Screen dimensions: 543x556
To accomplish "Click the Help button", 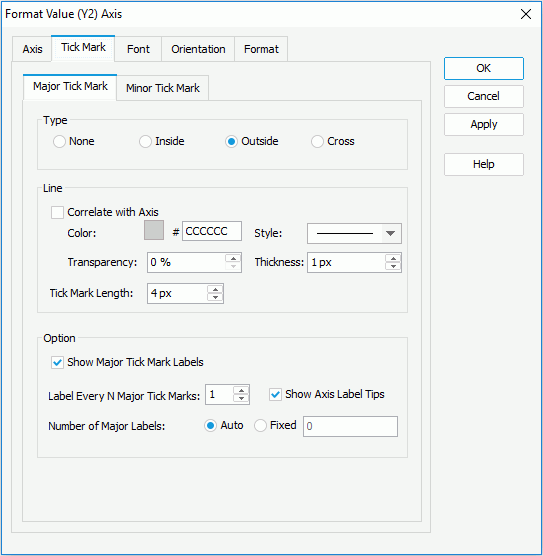I will (x=484, y=164).
